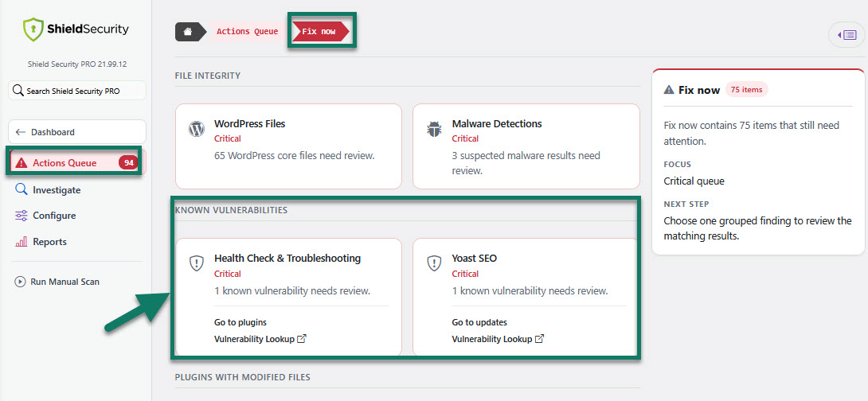Viewport: 868px width, 401px height.
Task: Toggle the side panel icon at top right
Action: (847, 35)
